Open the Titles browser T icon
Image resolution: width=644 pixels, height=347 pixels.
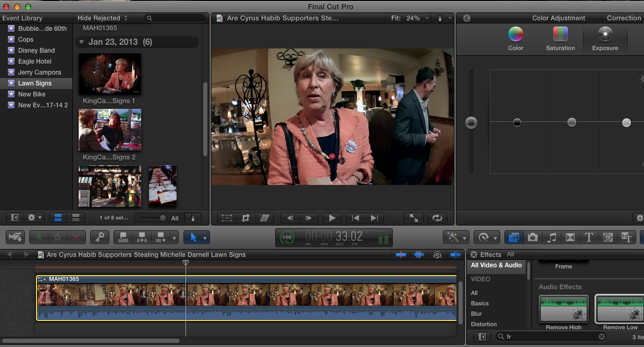(x=589, y=238)
